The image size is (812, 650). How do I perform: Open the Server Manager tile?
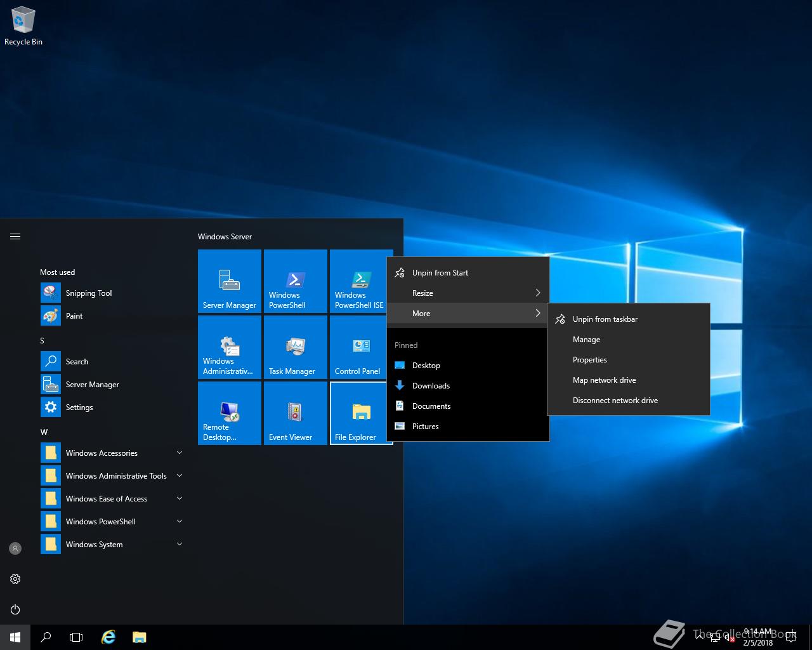coord(230,281)
